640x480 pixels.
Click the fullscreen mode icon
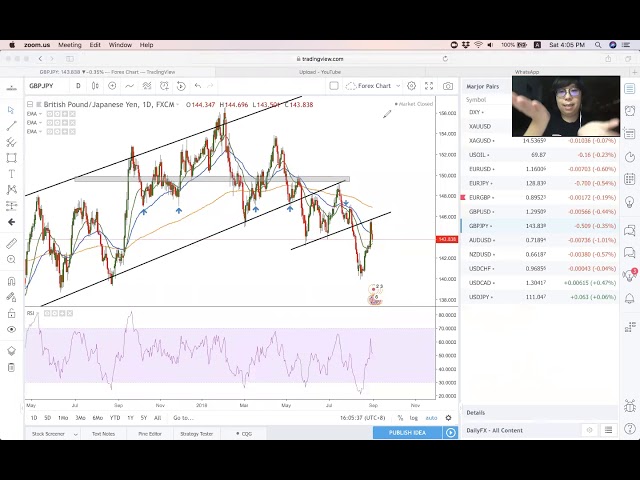click(x=429, y=86)
